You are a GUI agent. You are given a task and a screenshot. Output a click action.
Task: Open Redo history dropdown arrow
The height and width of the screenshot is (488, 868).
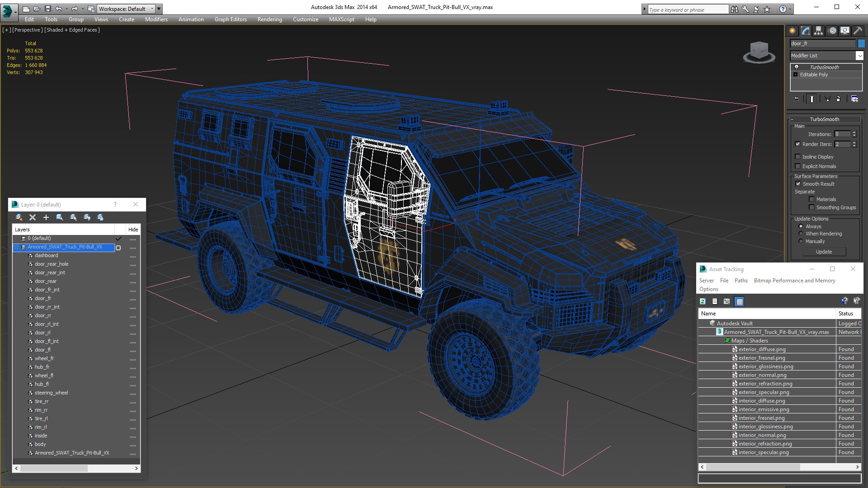[x=82, y=9]
